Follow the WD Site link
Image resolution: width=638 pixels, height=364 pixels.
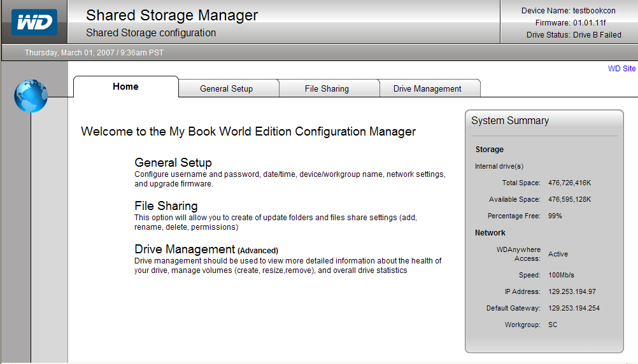(x=621, y=69)
